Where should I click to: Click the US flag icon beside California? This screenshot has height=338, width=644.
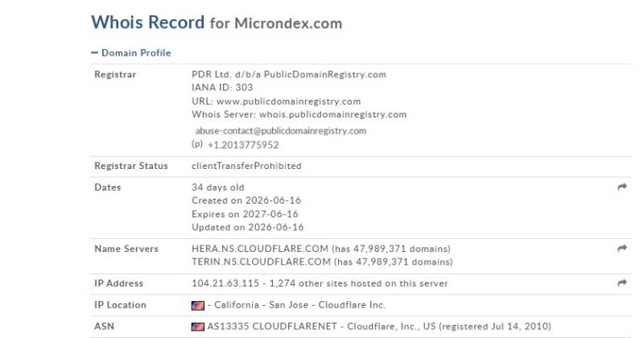197,306
